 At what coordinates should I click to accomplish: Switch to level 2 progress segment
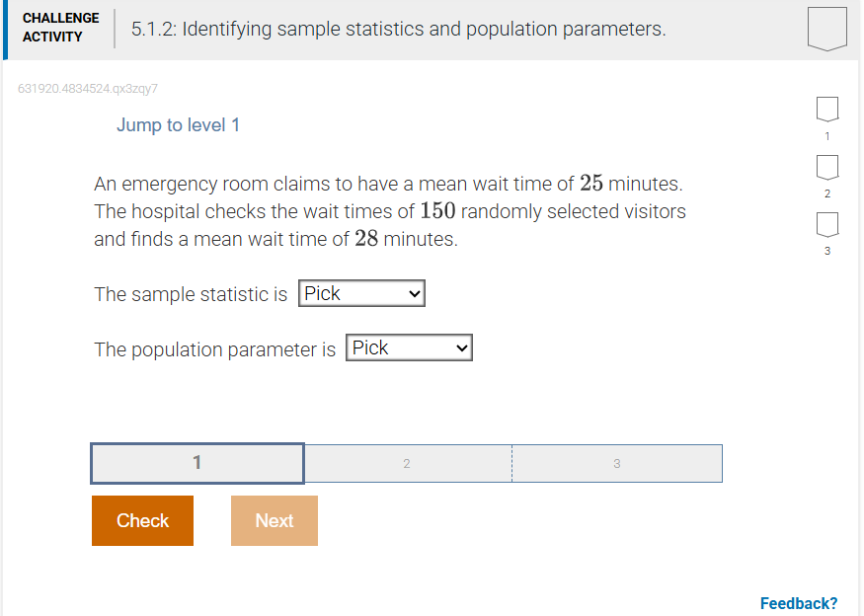point(407,463)
